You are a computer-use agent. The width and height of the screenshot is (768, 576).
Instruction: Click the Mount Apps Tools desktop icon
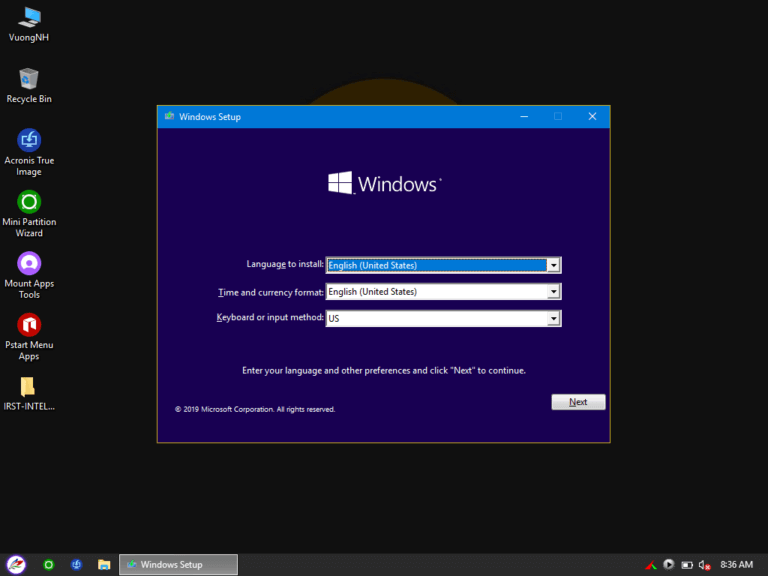29,263
